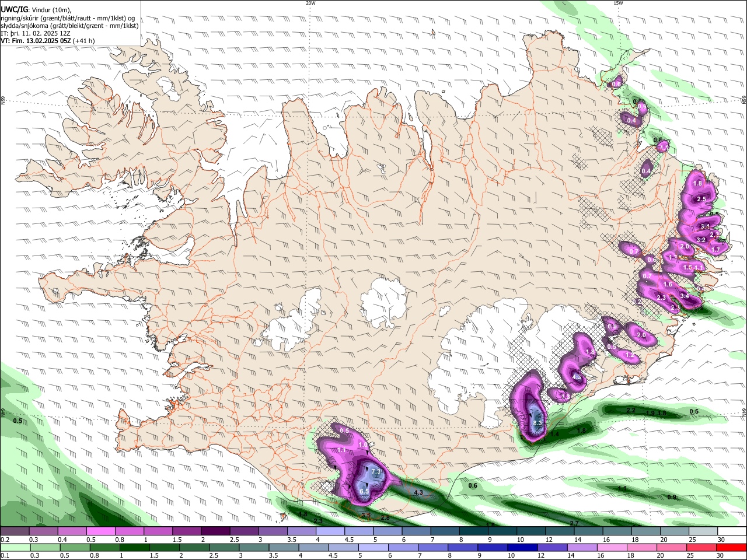Click the 1.4 rain value near the southeast coast
Viewport: 747px width, 560px height.
[554, 434]
